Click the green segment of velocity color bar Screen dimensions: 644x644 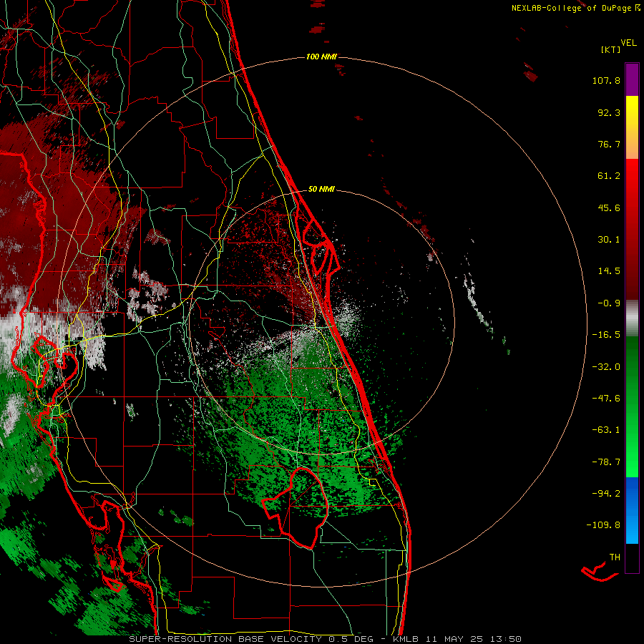point(632,406)
